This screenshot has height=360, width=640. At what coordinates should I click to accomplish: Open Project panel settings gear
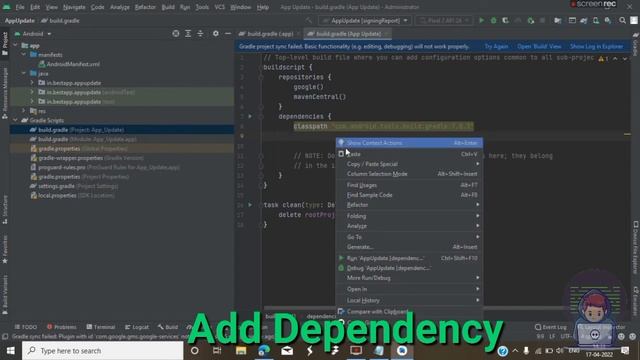click(x=216, y=33)
